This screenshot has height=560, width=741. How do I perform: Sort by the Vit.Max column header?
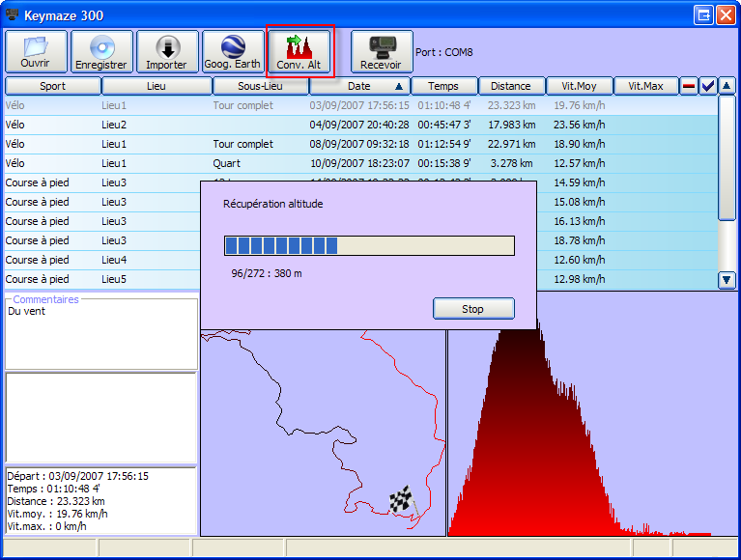[646, 86]
